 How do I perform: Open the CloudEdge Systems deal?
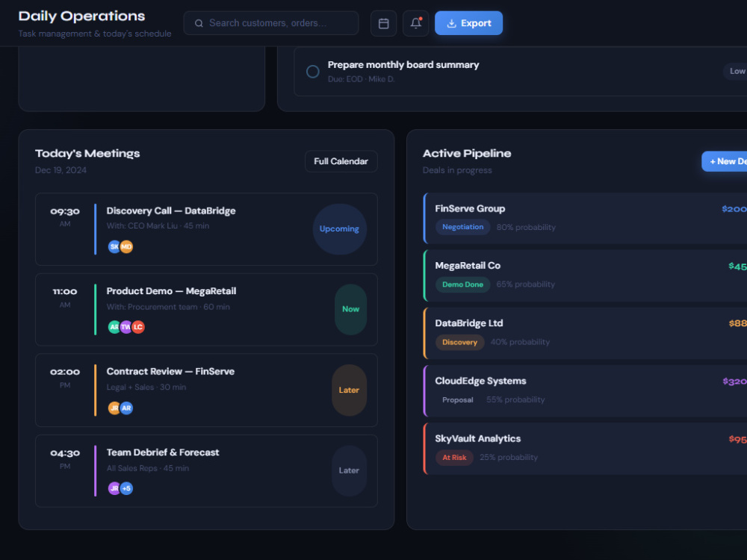pyautogui.click(x=585, y=391)
